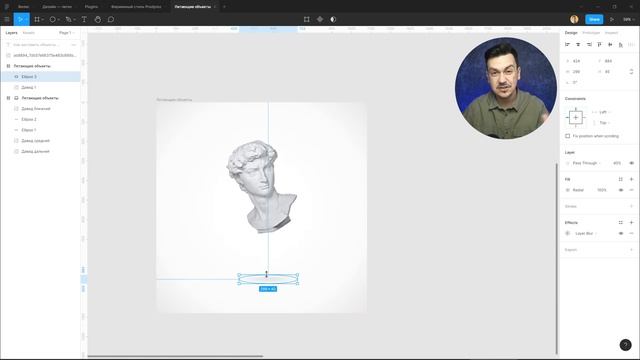Open shape tools dropdown arrow
Viewport: 640px width, 360px height.
59,20
